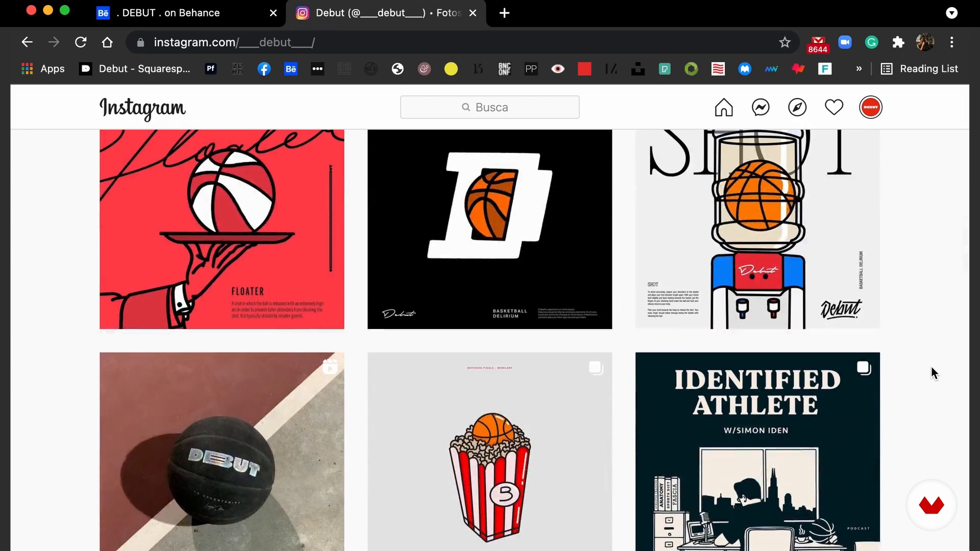Click the Instagram wordmark logo

pos(142,108)
